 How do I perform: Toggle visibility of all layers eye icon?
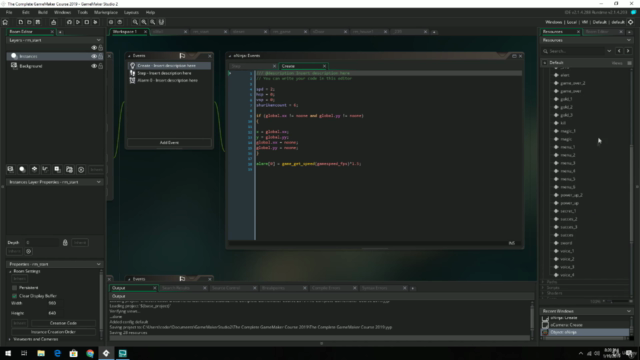click(x=94, y=48)
